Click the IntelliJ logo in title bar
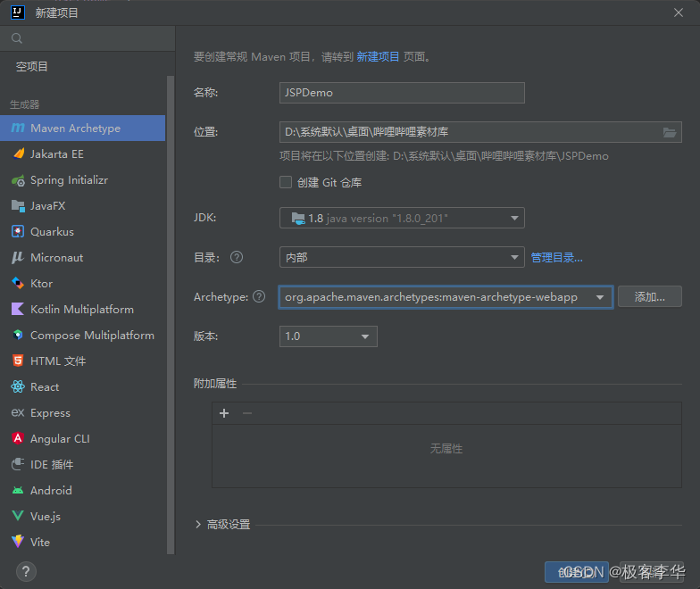 (x=18, y=12)
